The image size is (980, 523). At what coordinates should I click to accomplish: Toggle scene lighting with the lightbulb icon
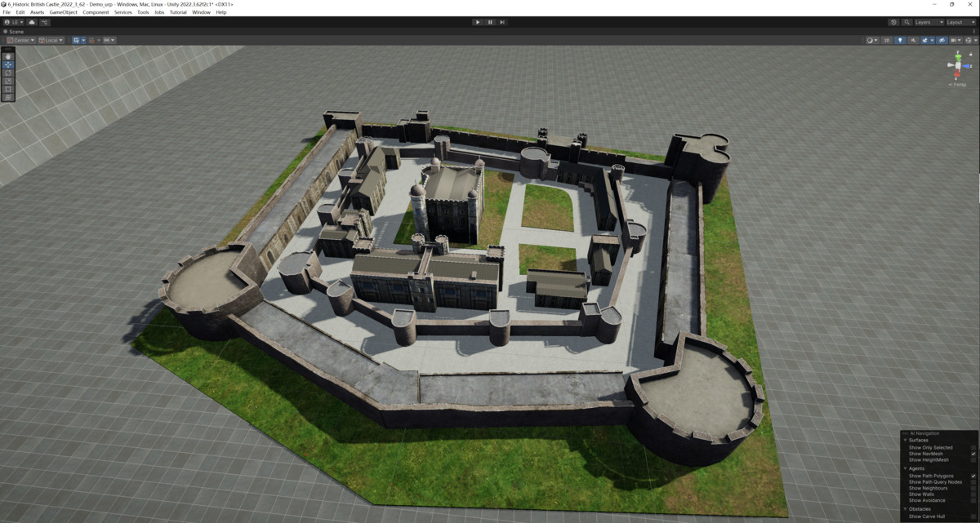(x=900, y=40)
